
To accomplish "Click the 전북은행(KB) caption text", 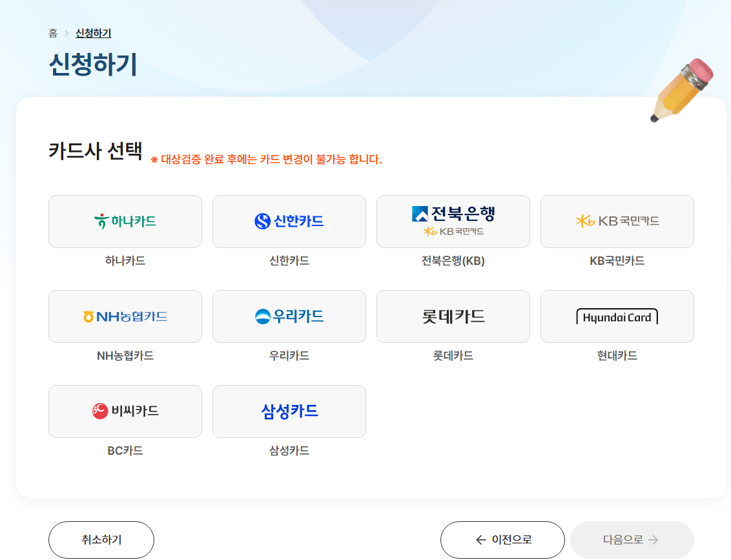I will [453, 261].
